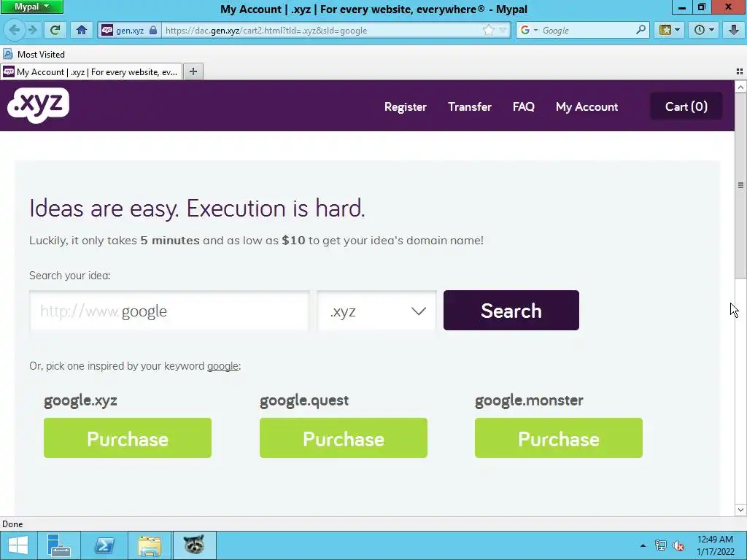Viewport: 747px width, 560px height.
Task: Click the google.quest domain name text
Action: [304, 400]
